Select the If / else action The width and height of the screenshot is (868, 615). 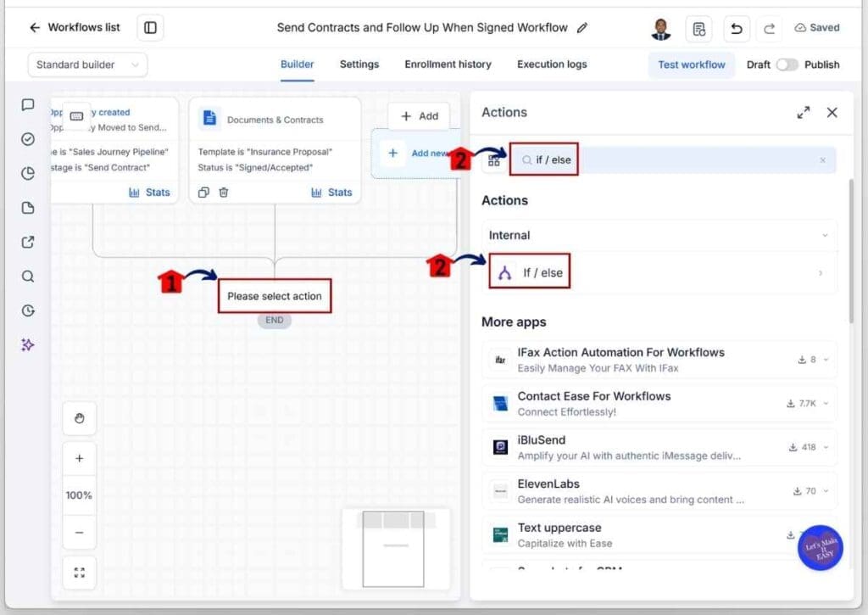click(659, 272)
